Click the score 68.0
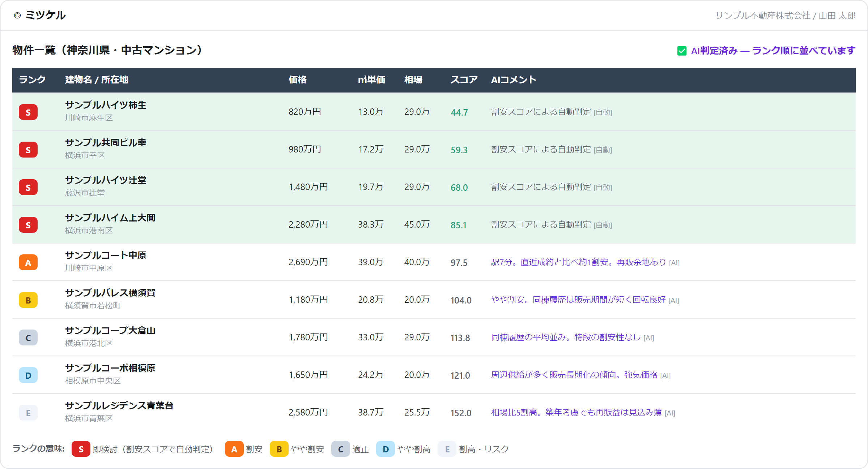The image size is (868, 469). pos(459,188)
